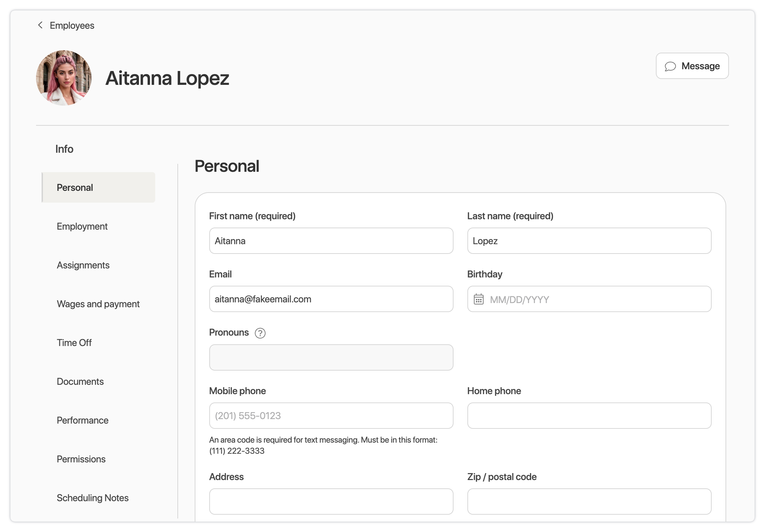Click the Zip / postal code field
This screenshot has width=765, height=532.
[589, 502]
